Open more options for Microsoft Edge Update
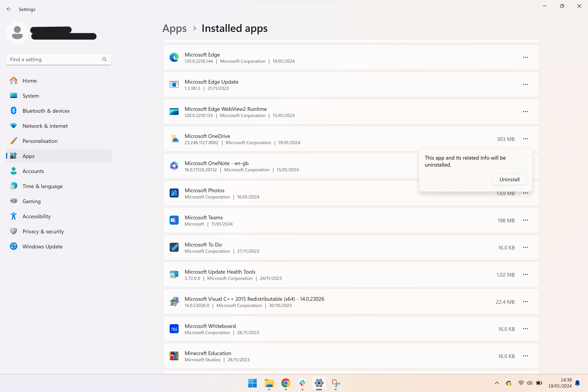 pyautogui.click(x=525, y=84)
